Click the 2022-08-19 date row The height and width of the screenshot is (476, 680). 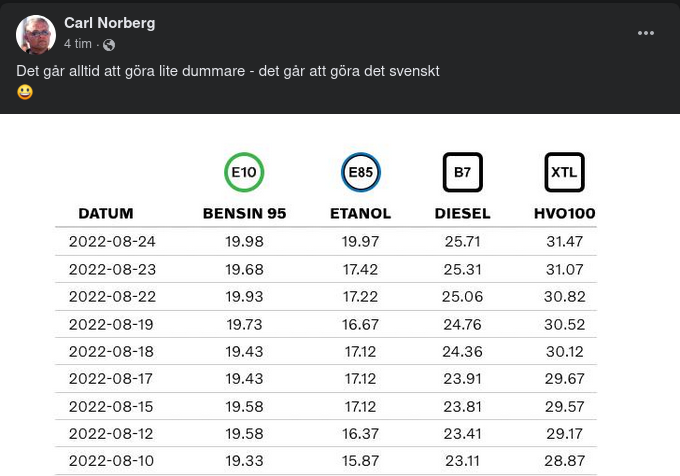[x=112, y=324]
